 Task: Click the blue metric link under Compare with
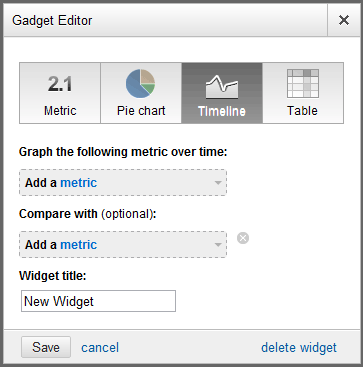[x=79, y=245]
